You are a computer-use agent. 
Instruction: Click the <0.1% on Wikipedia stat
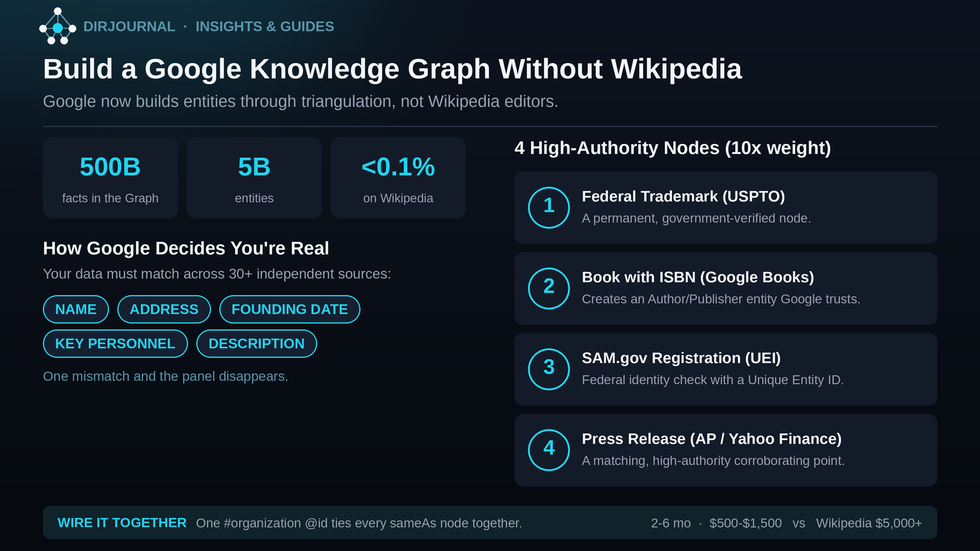point(398,178)
